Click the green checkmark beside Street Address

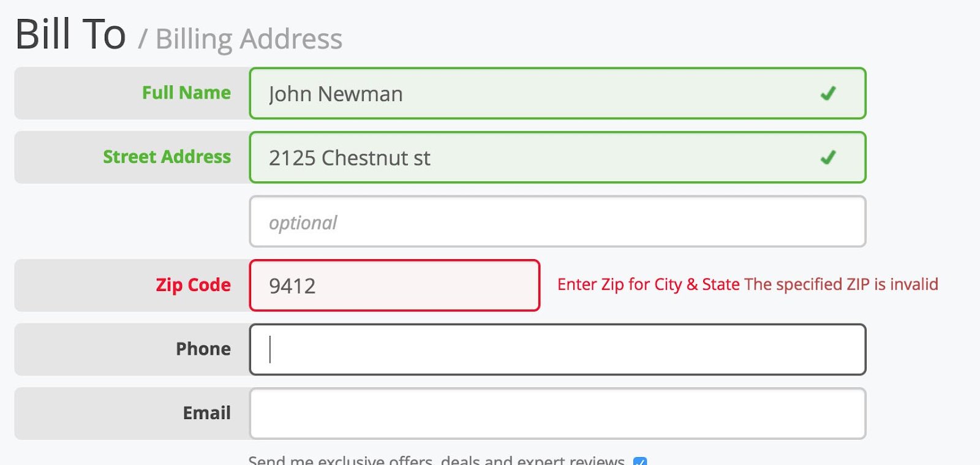[x=830, y=157]
